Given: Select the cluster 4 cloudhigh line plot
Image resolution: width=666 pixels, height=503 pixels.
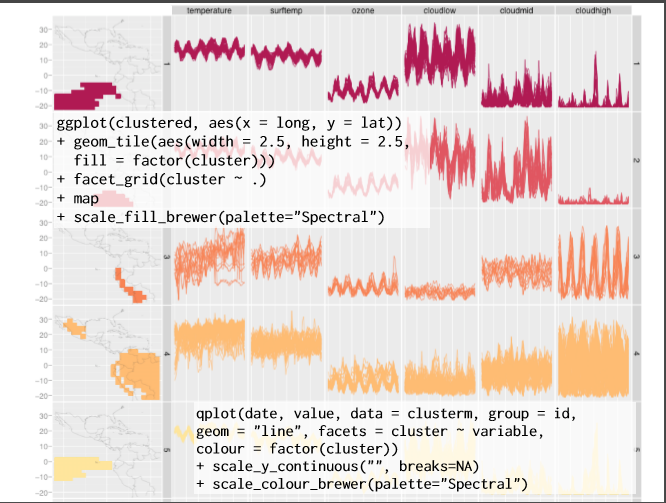Looking at the screenshot, I should coord(593,359).
